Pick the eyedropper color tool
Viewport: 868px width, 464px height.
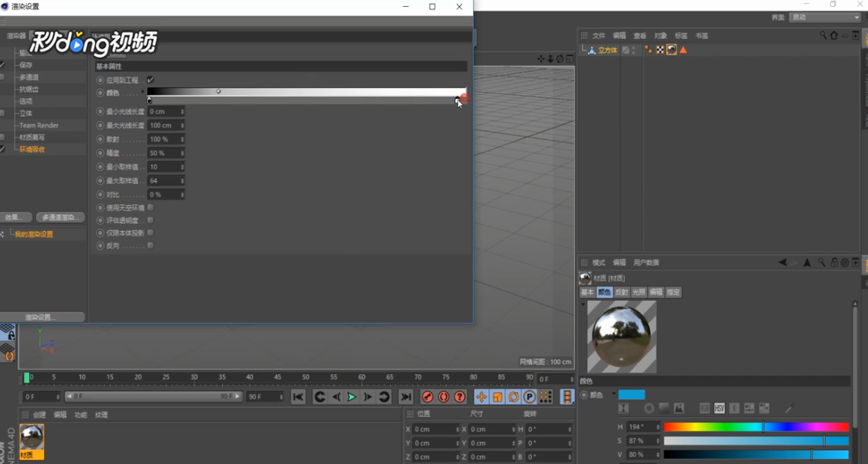pyautogui.click(x=789, y=408)
